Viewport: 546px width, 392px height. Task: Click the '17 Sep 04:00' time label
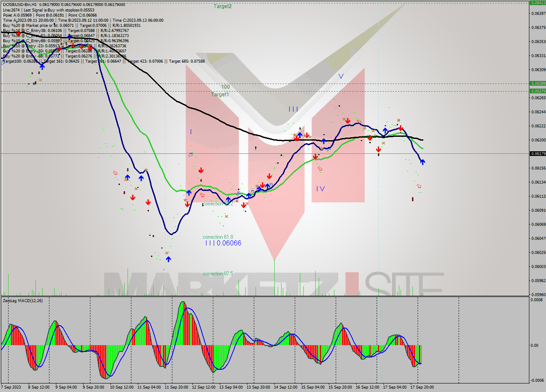point(395,387)
